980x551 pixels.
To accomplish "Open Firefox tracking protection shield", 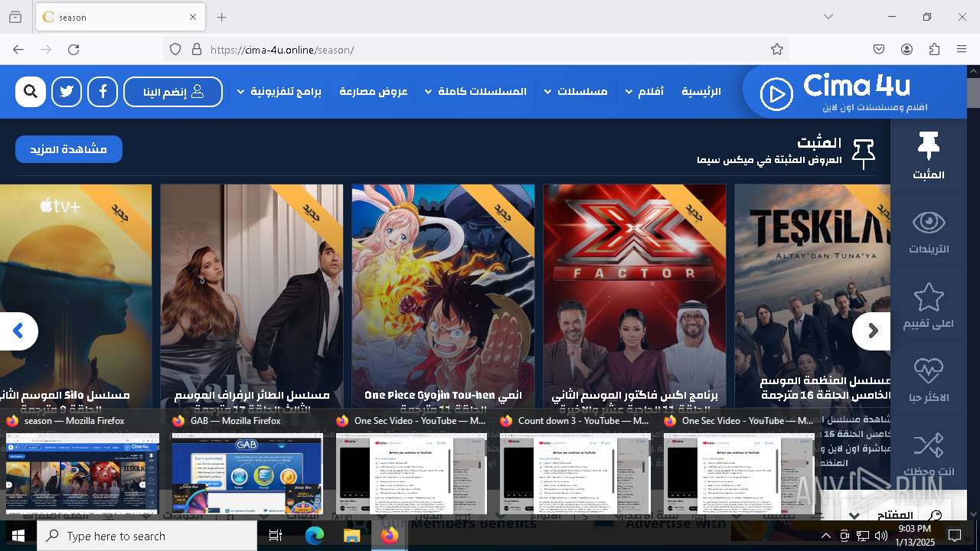I will 175,50.
